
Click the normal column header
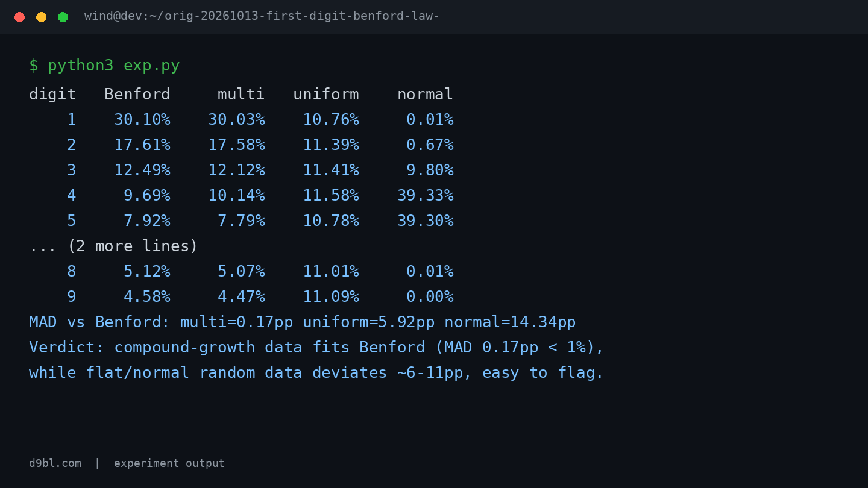pyautogui.click(x=426, y=94)
